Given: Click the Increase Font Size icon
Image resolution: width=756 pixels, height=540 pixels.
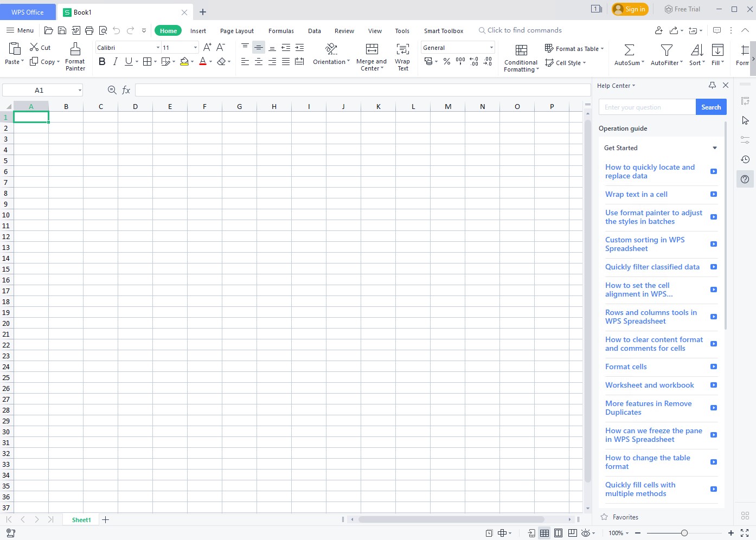Looking at the screenshot, I should [207, 48].
